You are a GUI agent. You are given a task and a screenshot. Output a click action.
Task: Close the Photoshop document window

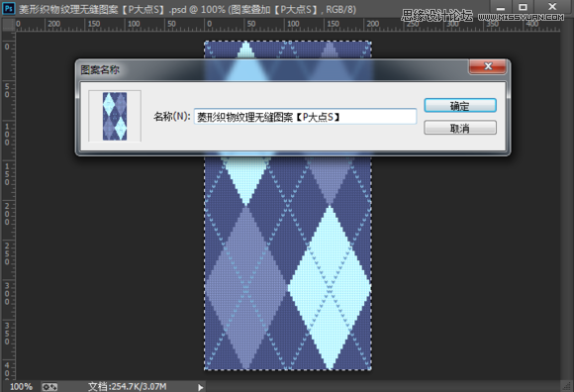552,7
